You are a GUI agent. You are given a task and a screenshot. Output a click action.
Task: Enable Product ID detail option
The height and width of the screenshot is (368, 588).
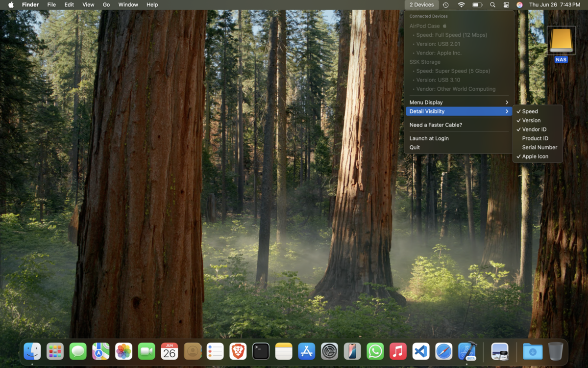[x=535, y=138]
